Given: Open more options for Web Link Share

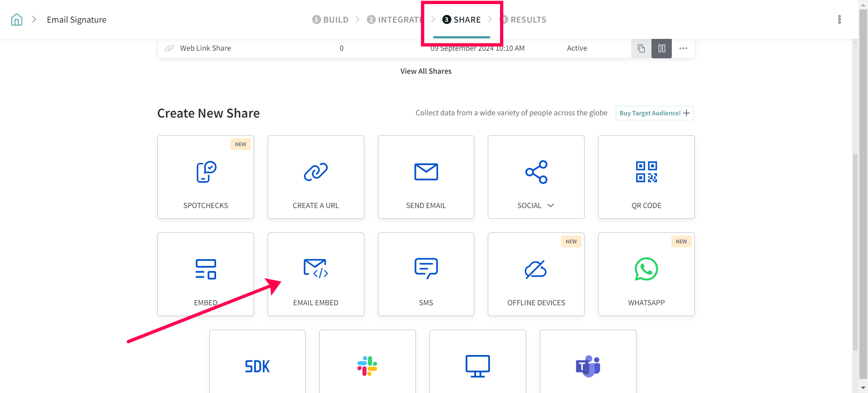Looking at the screenshot, I should click(683, 48).
